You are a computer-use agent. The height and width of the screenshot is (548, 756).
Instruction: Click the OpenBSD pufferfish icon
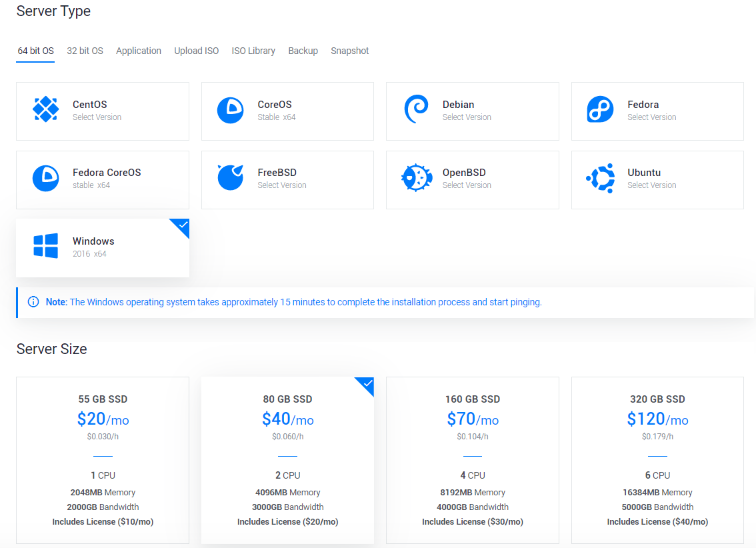pyautogui.click(x=417, y=177)
